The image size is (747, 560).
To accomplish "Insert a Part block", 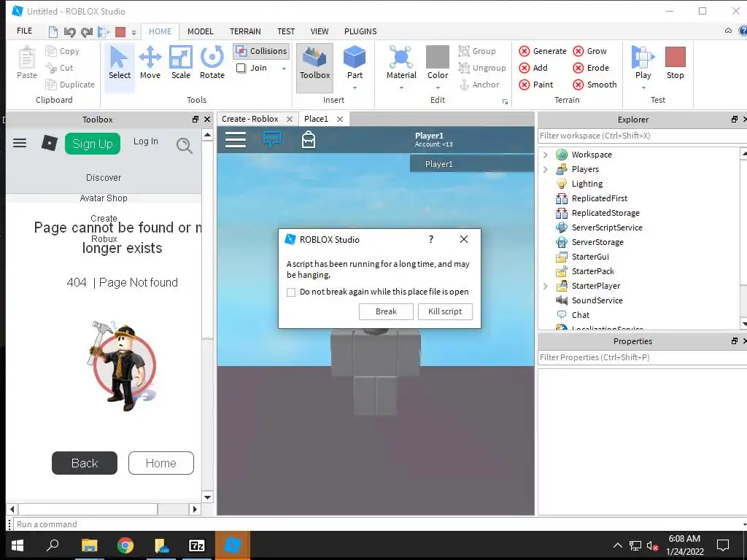I will click(355, 63).
